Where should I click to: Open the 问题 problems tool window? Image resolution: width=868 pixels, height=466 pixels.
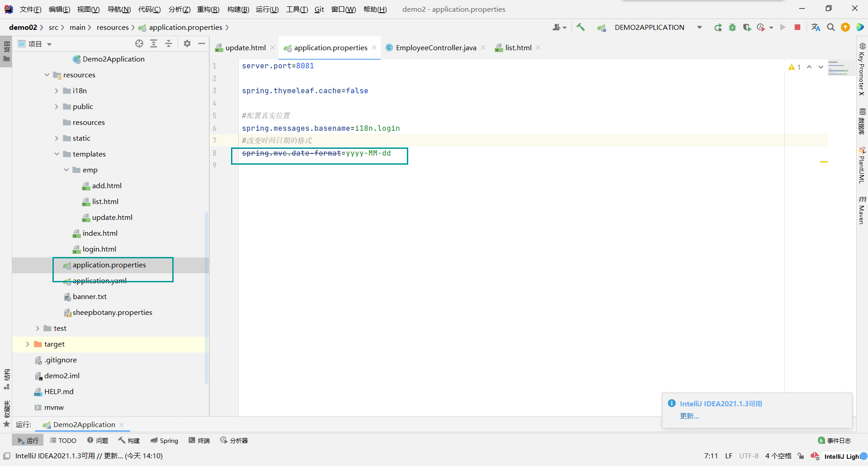point(98,440)
